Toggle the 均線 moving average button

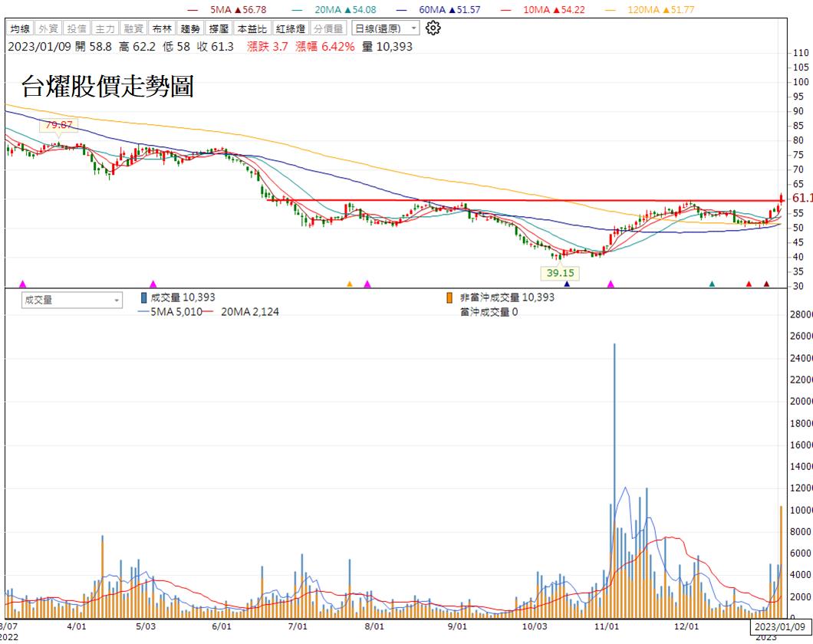coord(20,28)
